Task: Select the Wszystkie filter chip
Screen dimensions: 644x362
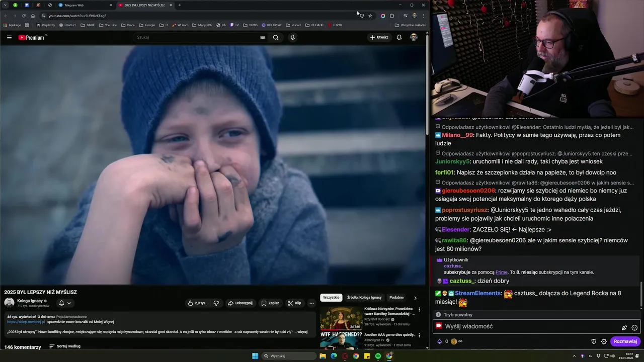Action: [331, 298]
